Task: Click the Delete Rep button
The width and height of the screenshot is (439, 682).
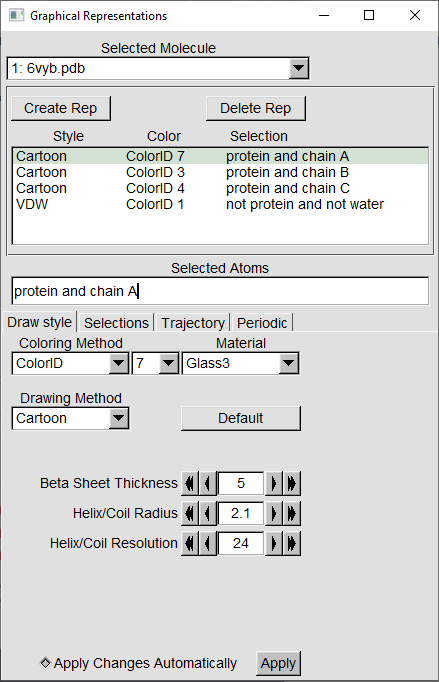Action: [x=256, y=108]
